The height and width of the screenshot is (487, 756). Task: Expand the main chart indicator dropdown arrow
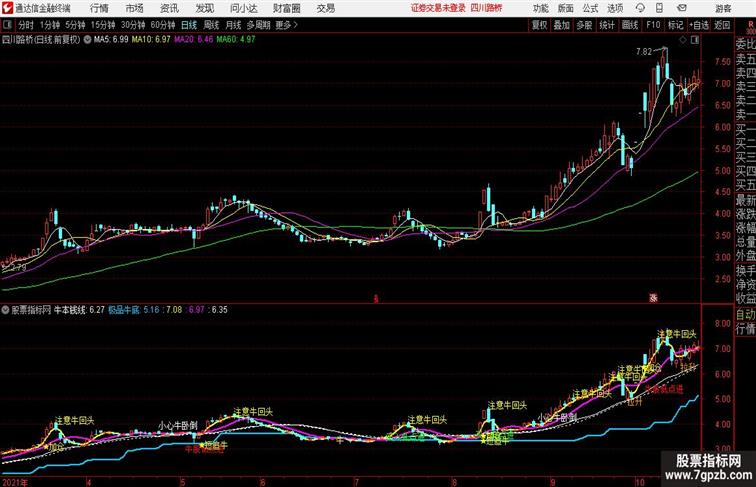[87, 40]
